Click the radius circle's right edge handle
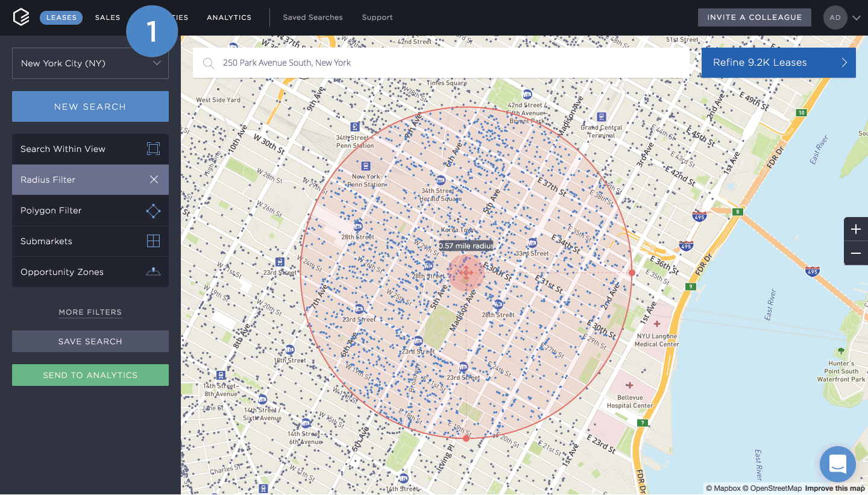Screen dimensions: 868x495 (632, 273)
